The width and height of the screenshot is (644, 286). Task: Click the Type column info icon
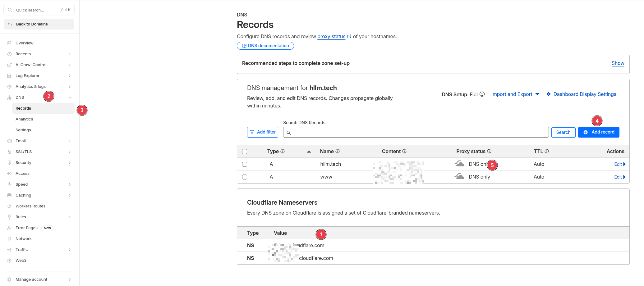(283, 151)
